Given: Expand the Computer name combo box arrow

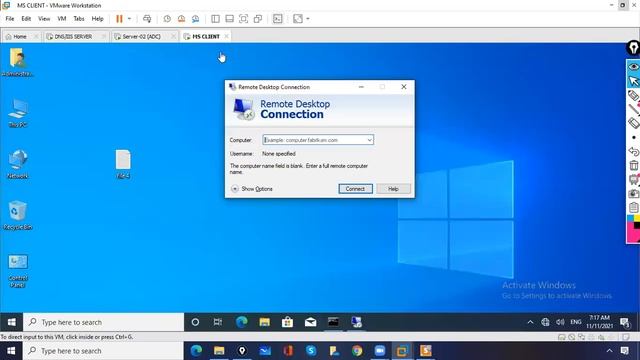Looking at the screenshot, I should point(369,140).
